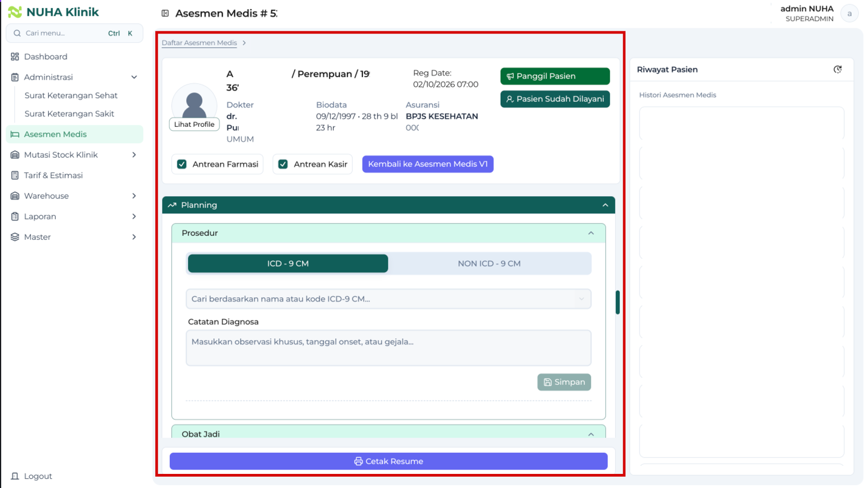Screen dimensions: 868x488
Task: Click the Cari menu search field
Action: 74,33
